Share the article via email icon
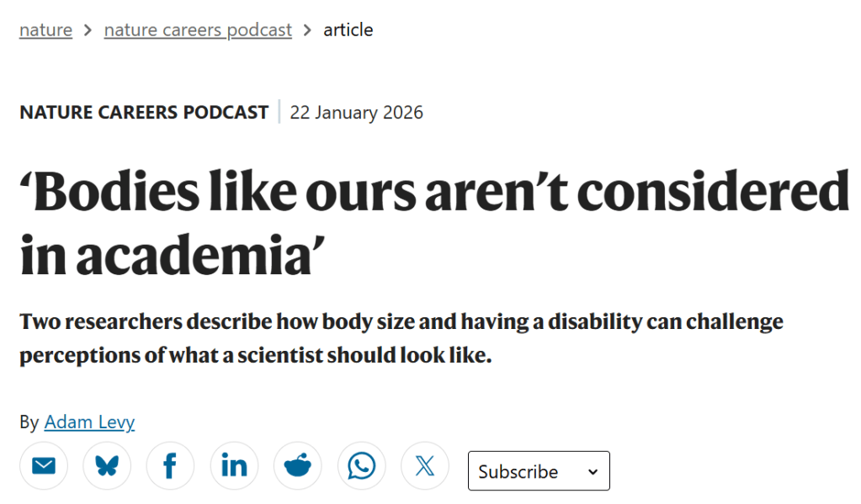 click(x=43, y=466)
